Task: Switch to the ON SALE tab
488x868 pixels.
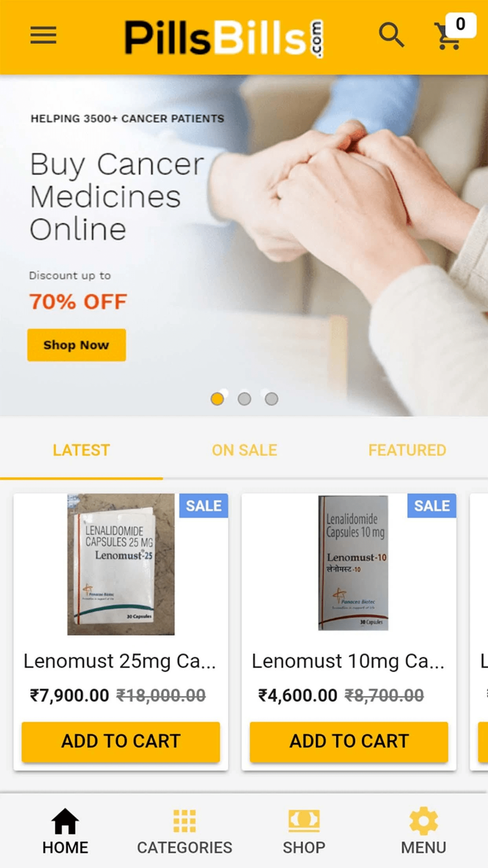Action: click(244, 450)
